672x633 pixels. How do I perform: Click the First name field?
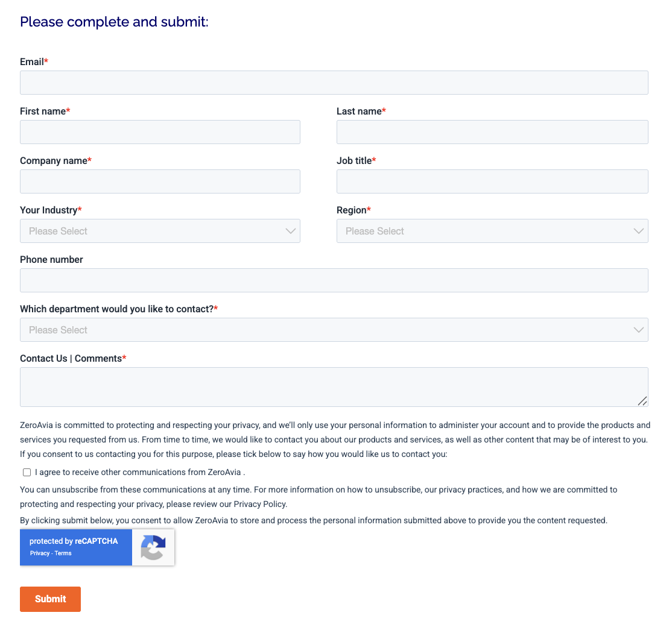(x=160, y=132)
